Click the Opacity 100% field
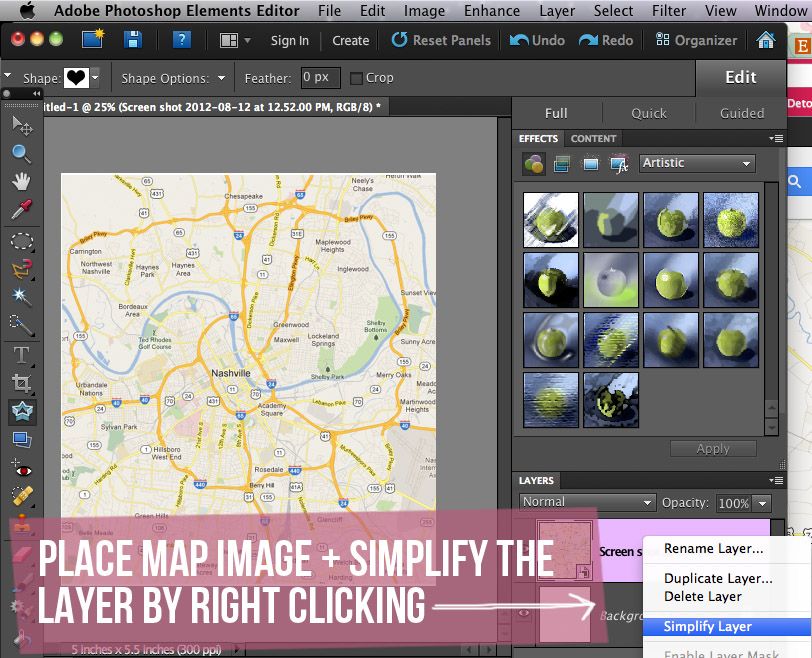Image resolution: width=812 pixels, height=658 pixels. [734, 503]
